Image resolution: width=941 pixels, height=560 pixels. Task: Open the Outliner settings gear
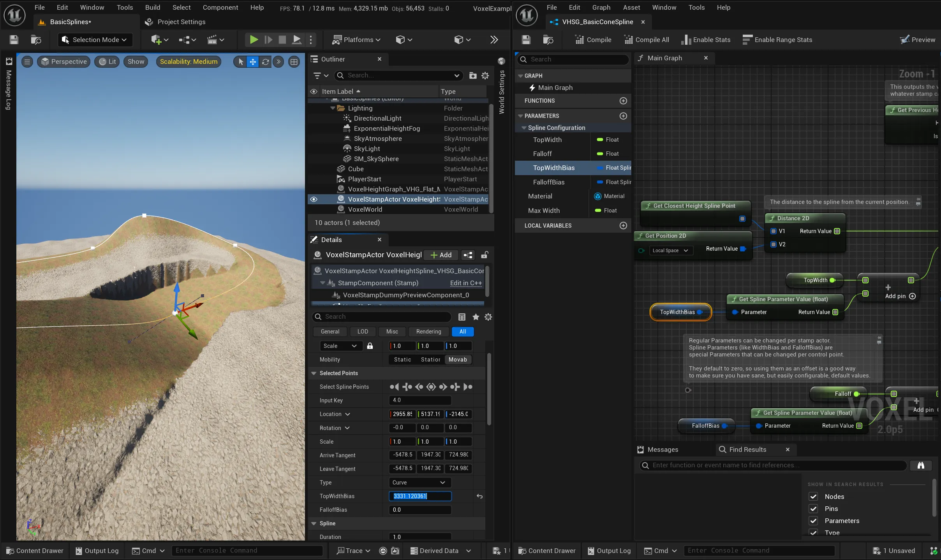(x=485, y=75)
